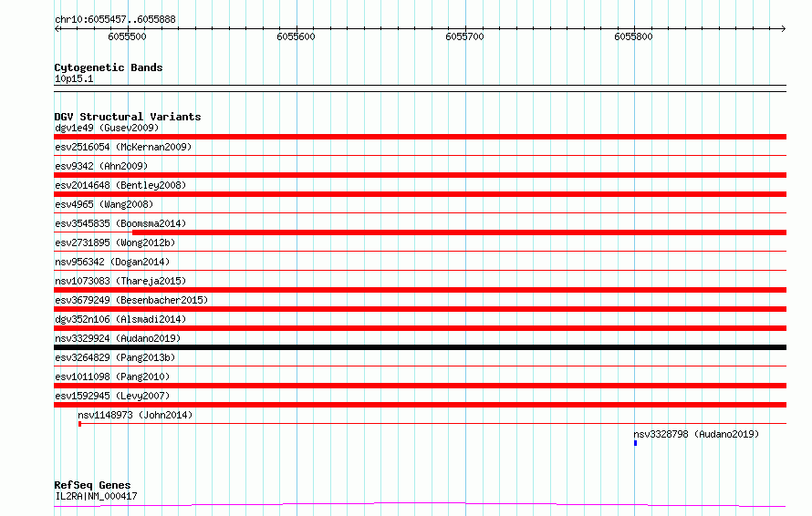Click the thick red bar under esv9342
Viewport: 812px width, 516px height.
pos(420,175)
